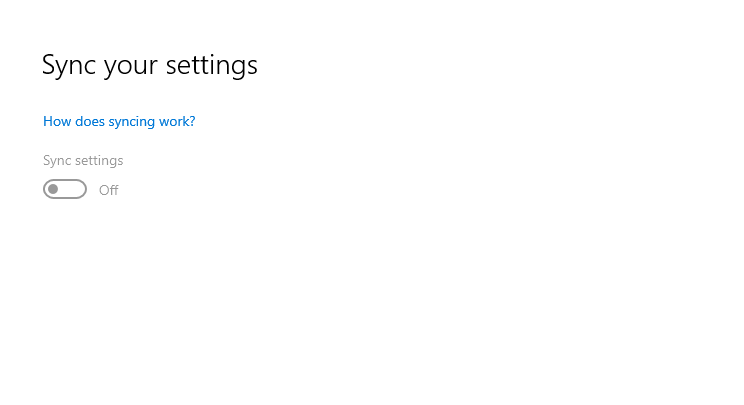Click the grayed Sync settings caption
744x405 pixels.
83,160
